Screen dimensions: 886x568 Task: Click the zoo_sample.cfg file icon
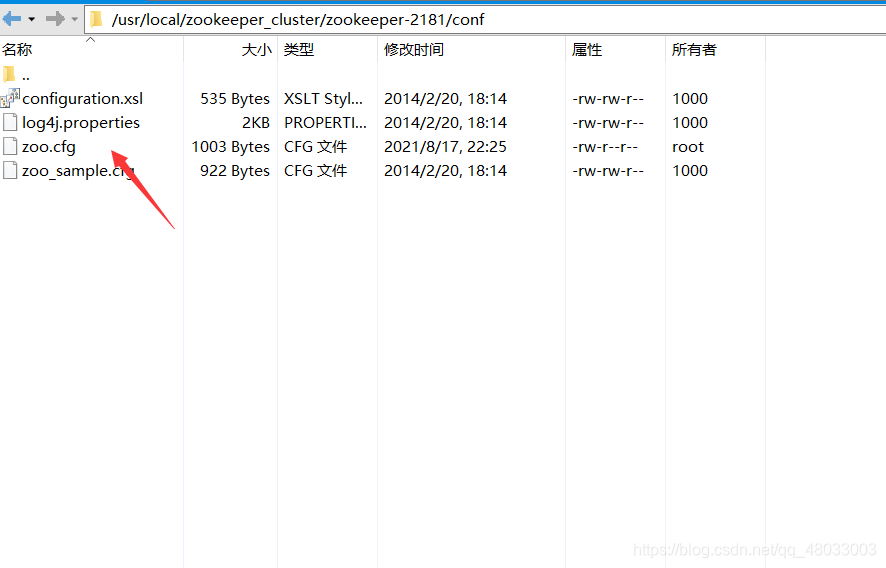point(10,170)
